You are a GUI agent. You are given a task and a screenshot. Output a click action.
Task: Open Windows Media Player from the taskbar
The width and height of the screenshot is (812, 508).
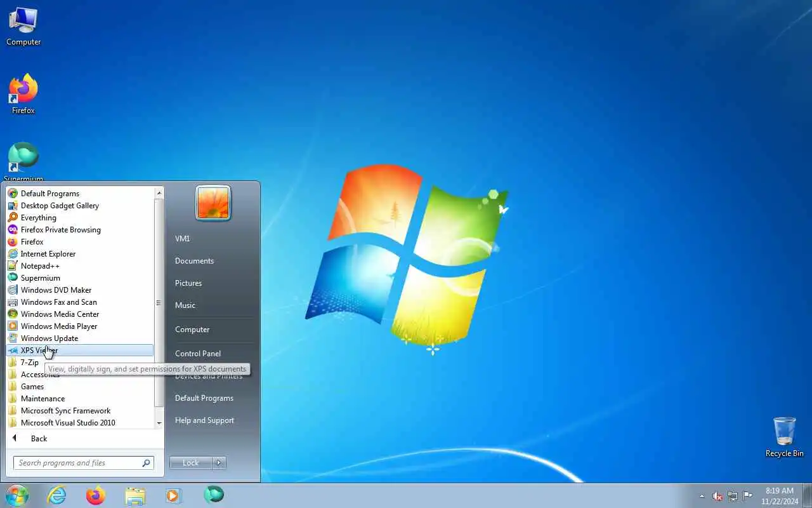tap(174, 495)
